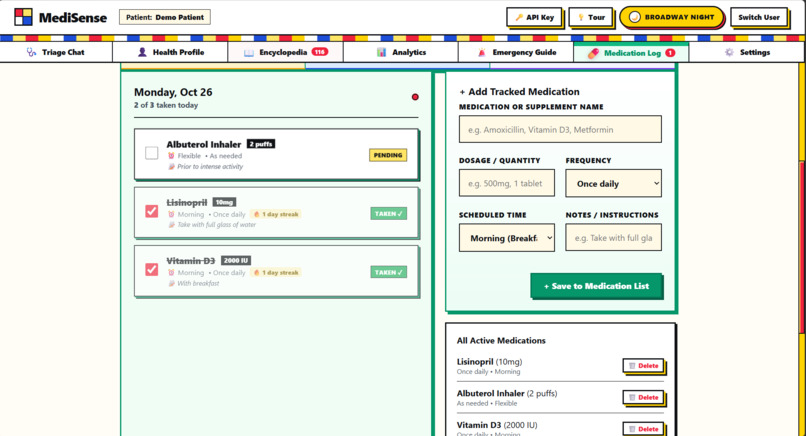
Task: Click the gear icon in Settings tab
Action: pyautogui.click(x=729, y=52)
